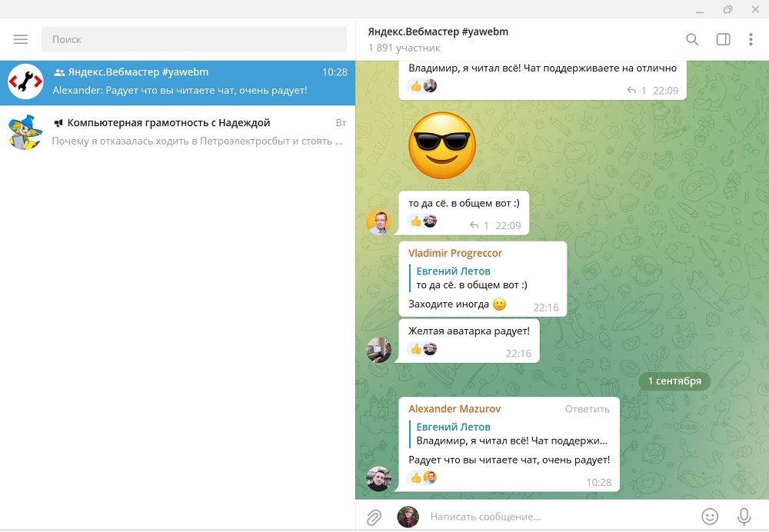
Task: Click the smiley emoji in 'Заходите иногда'
Action: point(499,304)
